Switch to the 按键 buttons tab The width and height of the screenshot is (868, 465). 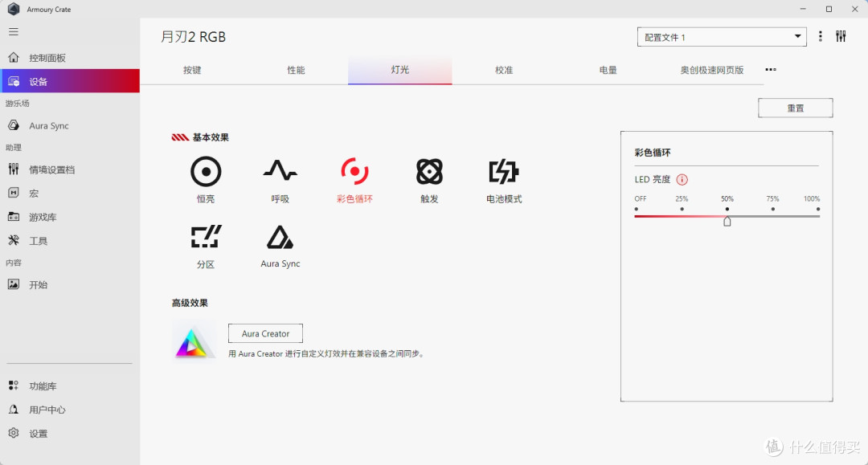coord(192,70)
